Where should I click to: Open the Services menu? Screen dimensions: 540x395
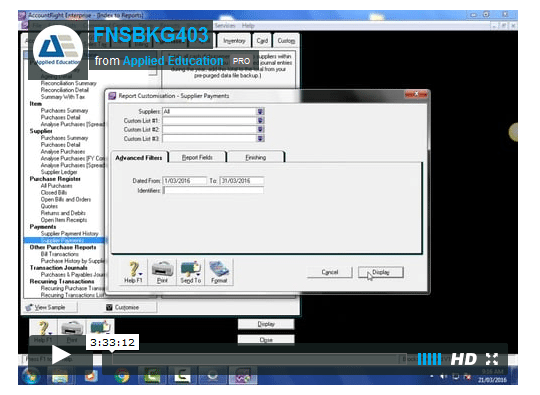(x=225, y=26)
